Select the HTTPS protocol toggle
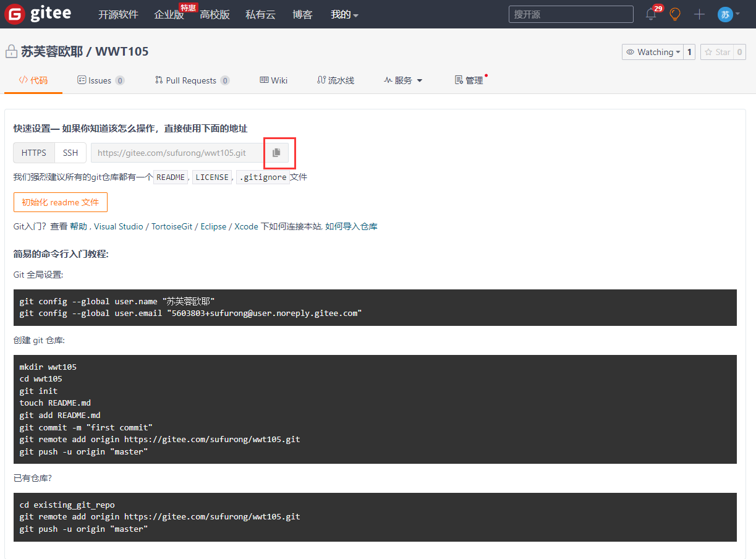The width and height of the screenshot is (756, 559). tap(34, 153)
